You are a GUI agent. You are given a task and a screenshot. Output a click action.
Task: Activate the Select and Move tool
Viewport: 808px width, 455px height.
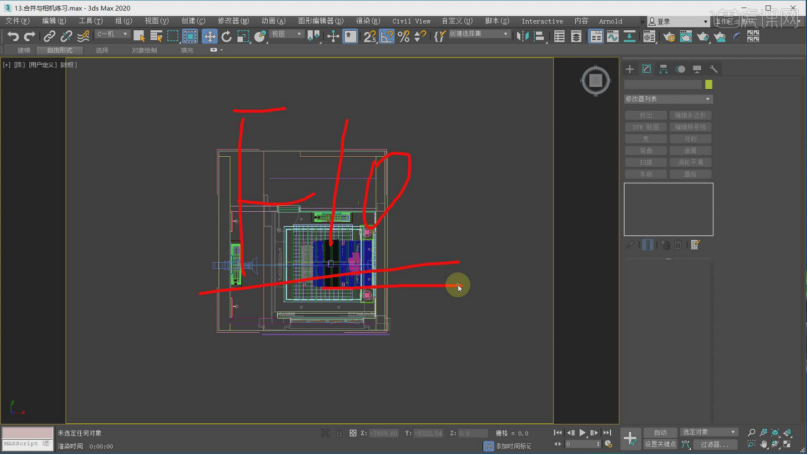click(209, 36)
